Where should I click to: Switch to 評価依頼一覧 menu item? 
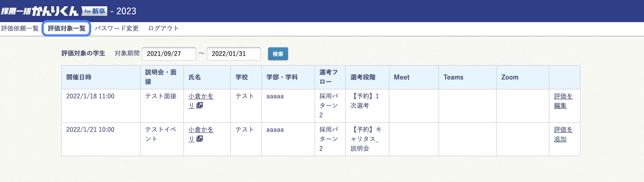click(x=19, y=28)
